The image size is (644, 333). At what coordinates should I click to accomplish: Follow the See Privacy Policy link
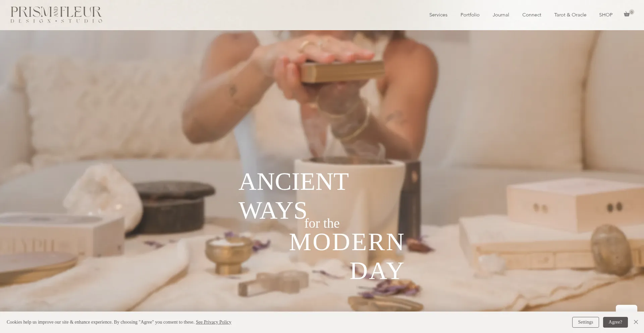coord(213,322)
